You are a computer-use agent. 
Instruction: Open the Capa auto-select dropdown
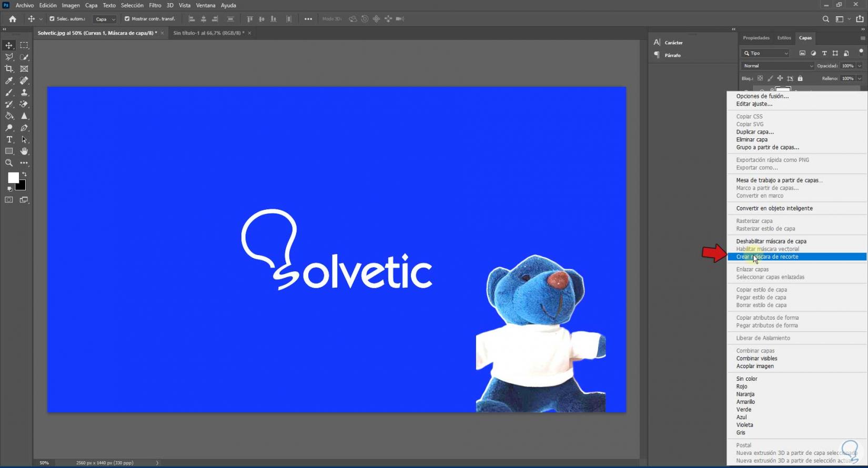click(105, 19)
